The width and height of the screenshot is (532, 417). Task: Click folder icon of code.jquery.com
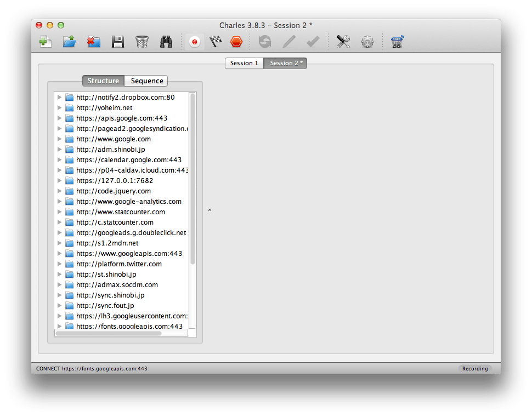coord(70,191)
